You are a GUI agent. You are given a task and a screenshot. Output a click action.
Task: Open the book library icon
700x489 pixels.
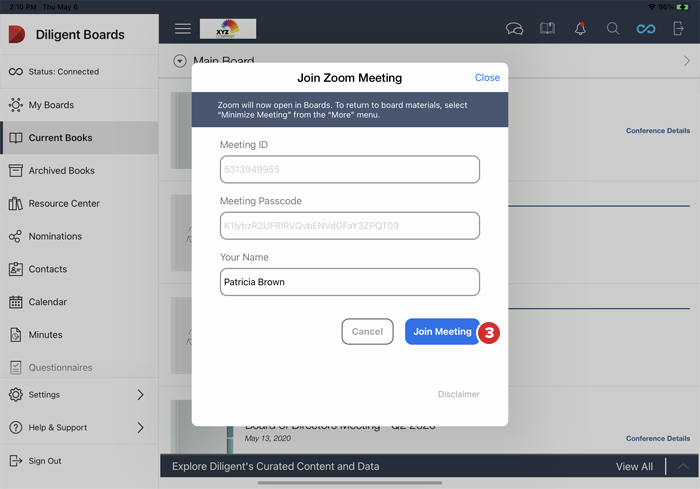pos(547,29)
